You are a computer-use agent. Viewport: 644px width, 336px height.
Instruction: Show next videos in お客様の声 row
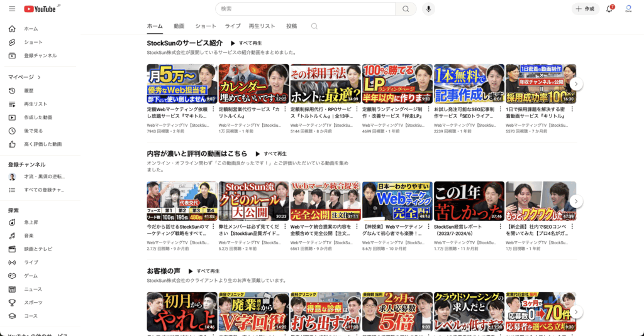pyautogui.click(x=576, y=312)
